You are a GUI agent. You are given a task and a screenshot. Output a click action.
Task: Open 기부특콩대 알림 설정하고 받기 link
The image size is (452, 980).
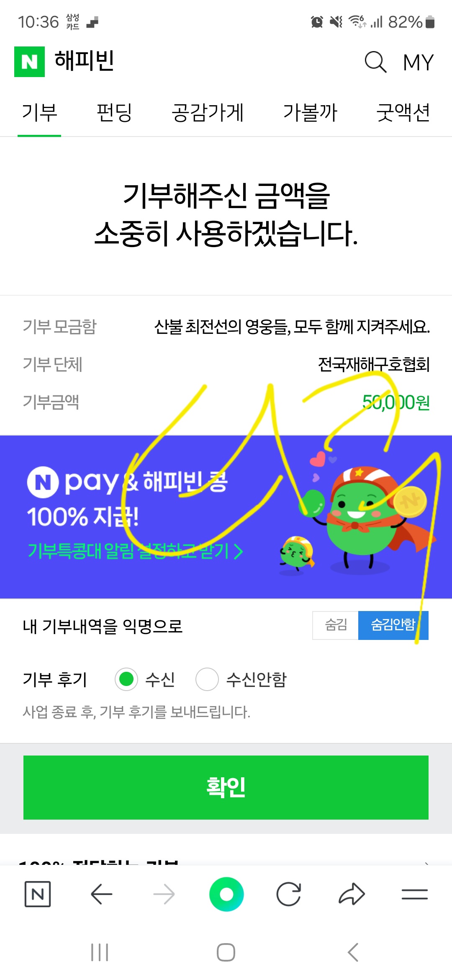coord(135,551)
